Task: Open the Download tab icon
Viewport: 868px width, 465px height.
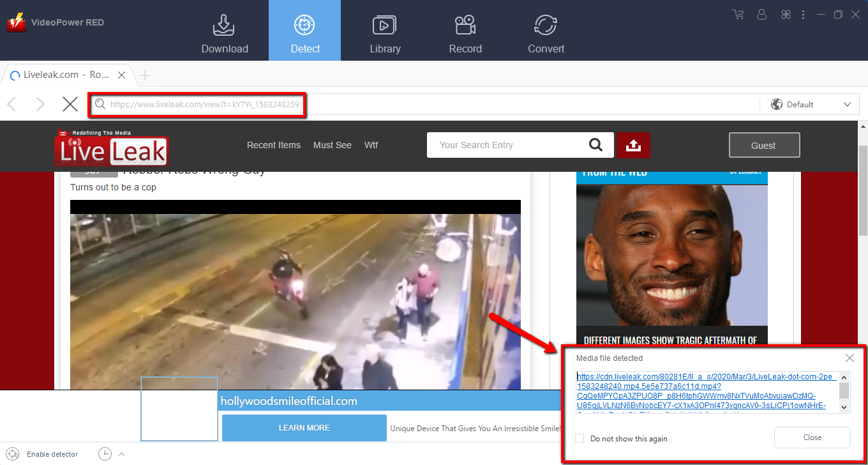Action: [x=224, y=30]
